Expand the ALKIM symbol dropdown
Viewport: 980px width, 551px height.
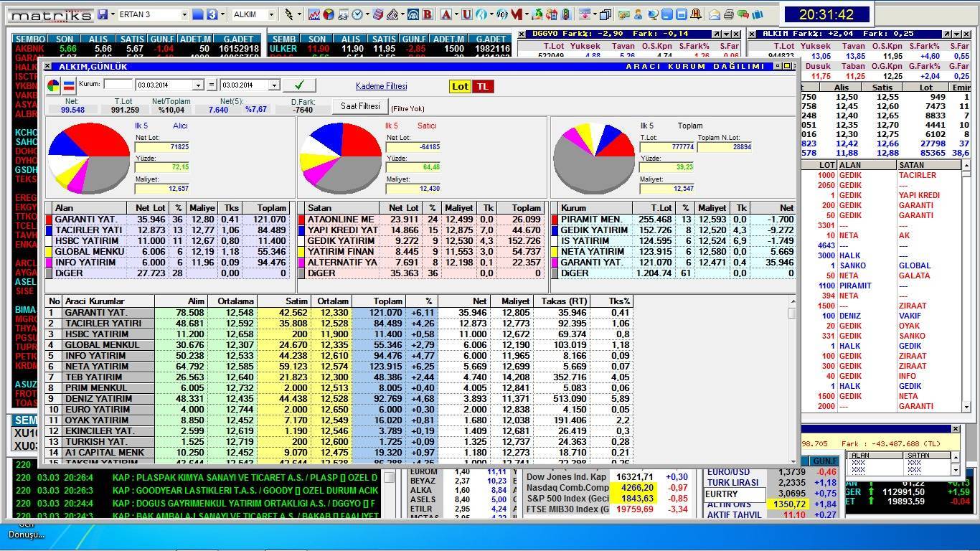[271, 14]
